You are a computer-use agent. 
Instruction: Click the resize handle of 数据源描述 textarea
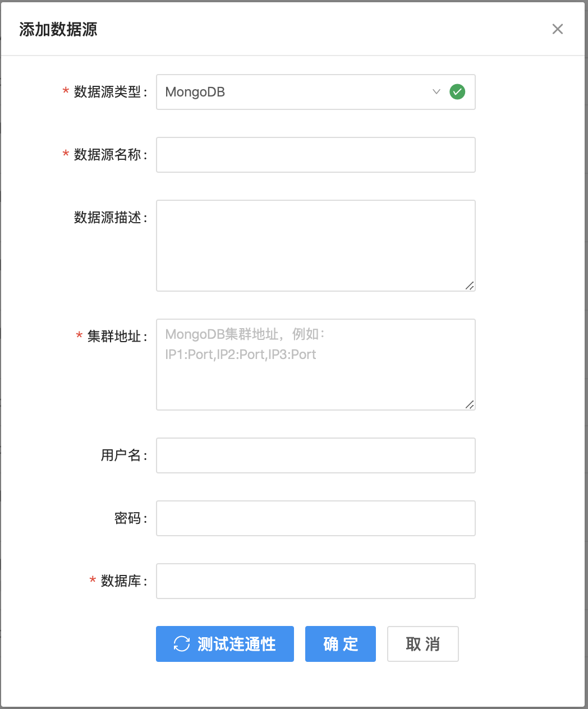pyautogui.click(x=470, y=286)
